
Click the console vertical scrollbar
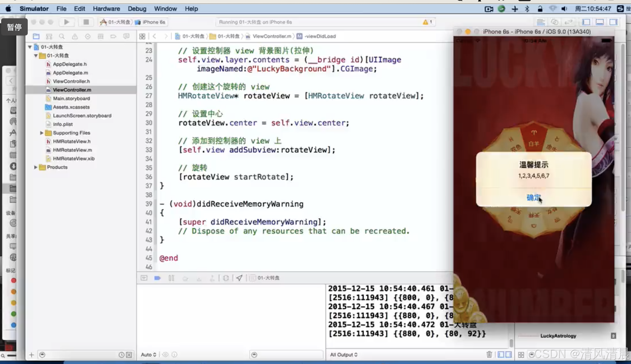[x=511, y=343]
